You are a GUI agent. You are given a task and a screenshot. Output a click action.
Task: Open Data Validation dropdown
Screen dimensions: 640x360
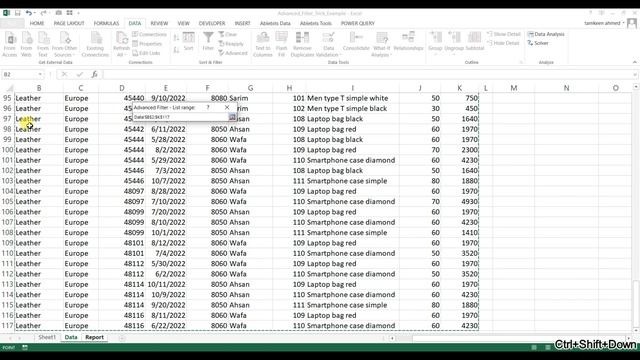click(x=329, y=44)
